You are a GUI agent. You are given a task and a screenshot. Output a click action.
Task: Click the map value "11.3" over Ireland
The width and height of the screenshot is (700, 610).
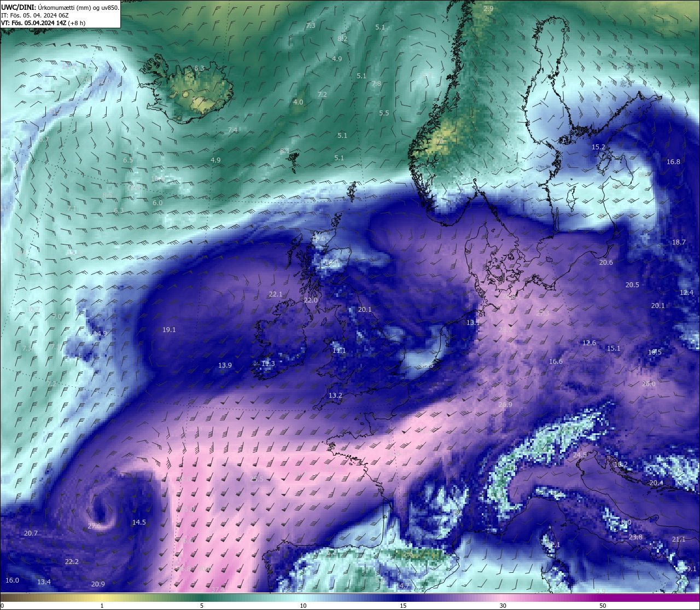pos(268,364)
